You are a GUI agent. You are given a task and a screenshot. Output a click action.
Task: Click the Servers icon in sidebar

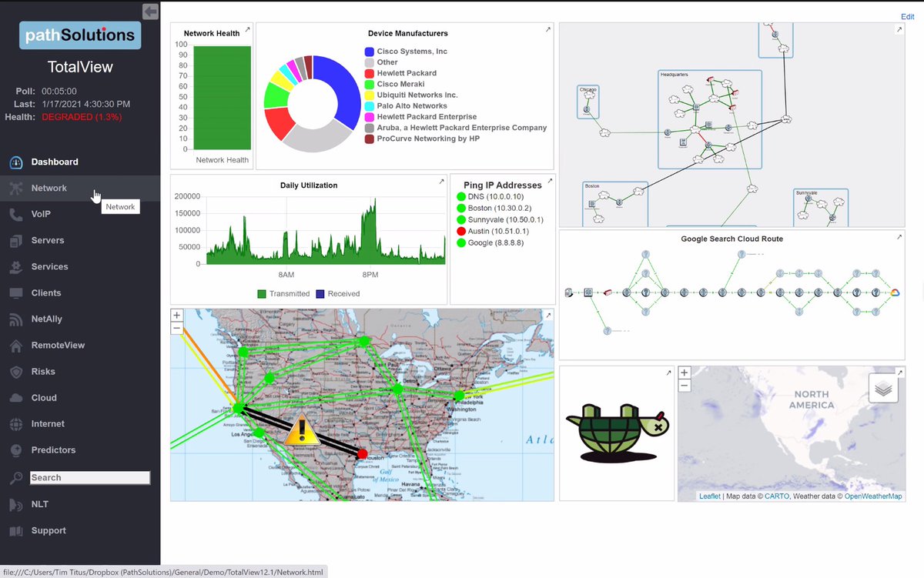pos(16,241)
